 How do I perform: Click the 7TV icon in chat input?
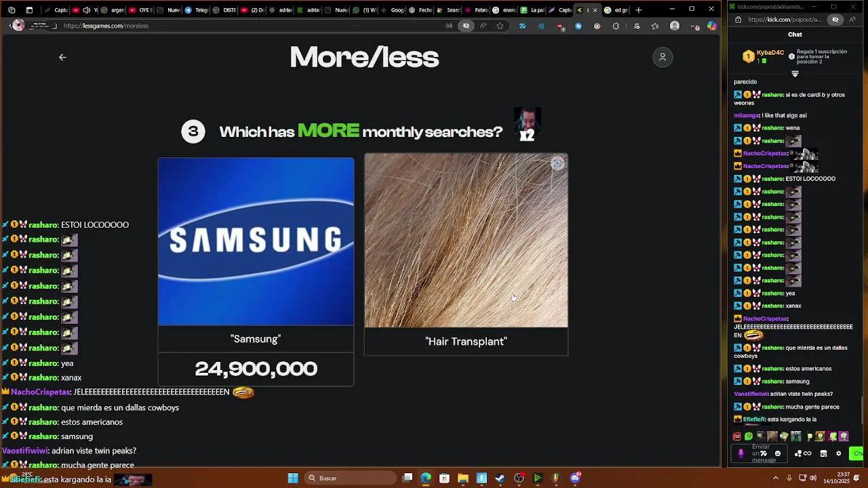[x=764, y=453]
